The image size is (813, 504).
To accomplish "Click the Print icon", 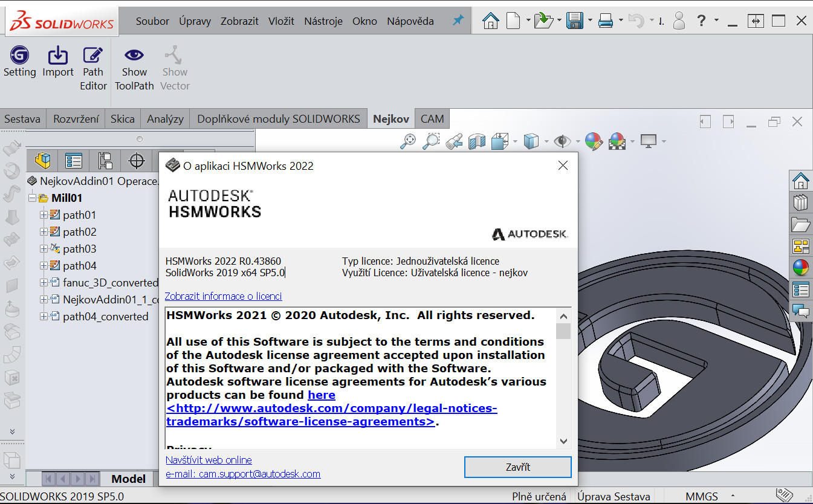I will (606, 21).
